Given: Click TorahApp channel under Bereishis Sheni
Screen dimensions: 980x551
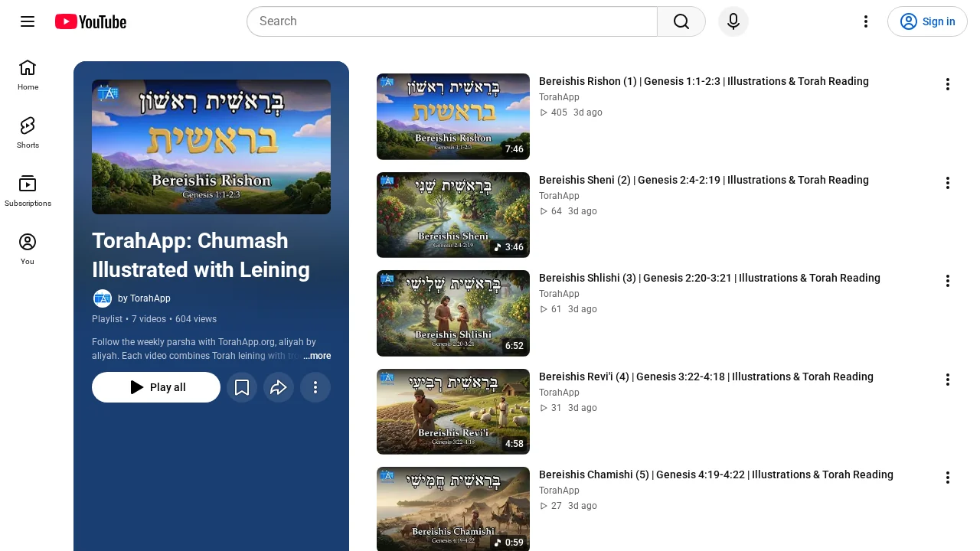Looking at the screenshot, I should coord(559,196).
